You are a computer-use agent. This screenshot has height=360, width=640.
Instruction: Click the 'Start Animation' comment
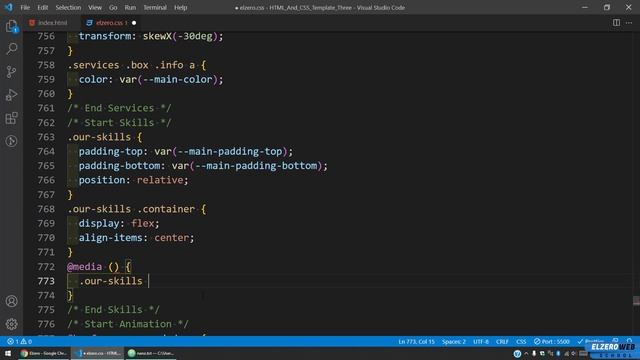128,324
